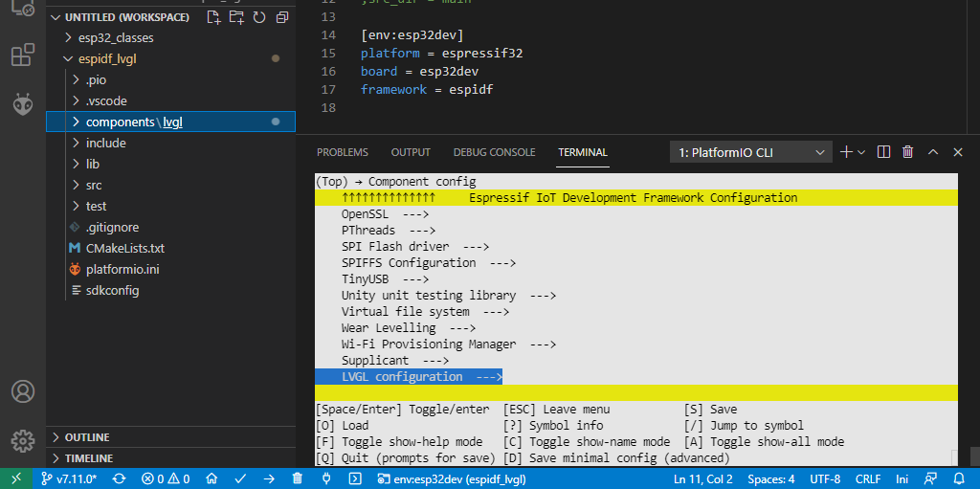
Task: Switch environment env:esp32dev (espidf_lvgl)
Action: click(453, 479)
